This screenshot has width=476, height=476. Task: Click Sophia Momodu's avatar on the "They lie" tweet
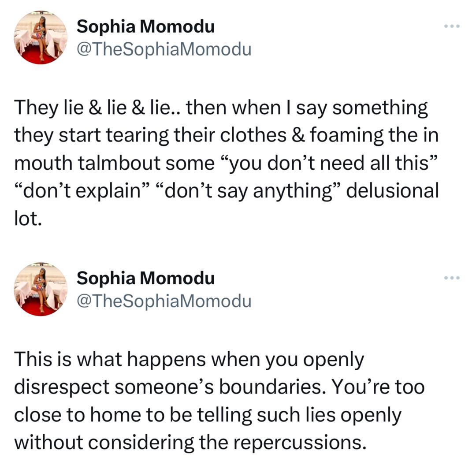(41, 38)
